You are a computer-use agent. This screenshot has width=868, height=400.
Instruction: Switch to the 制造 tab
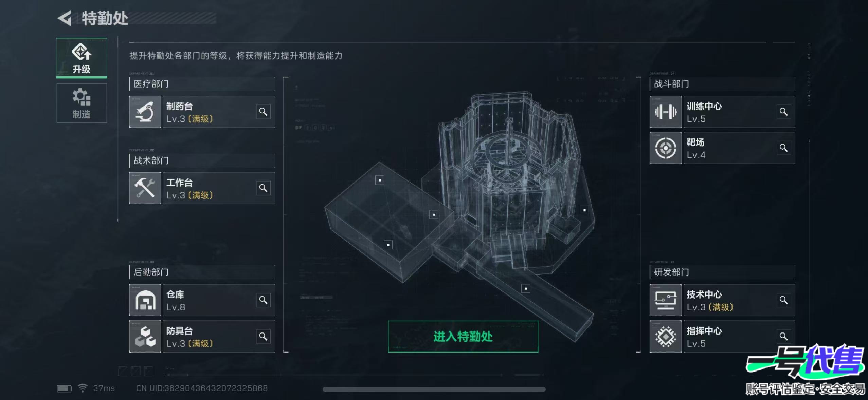coord(82,103)
